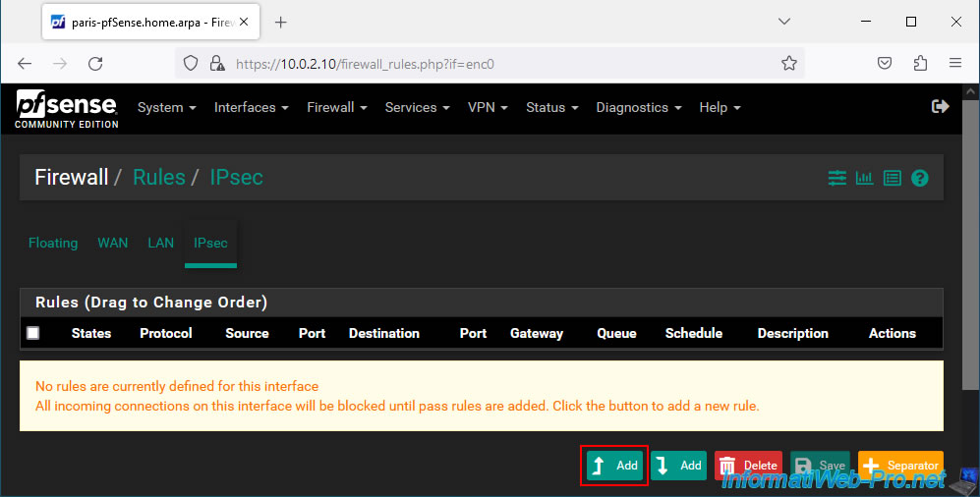The height and width of the screenshot is (497, 980).
Task: Click the Description column header
Action: click(792, 333)
